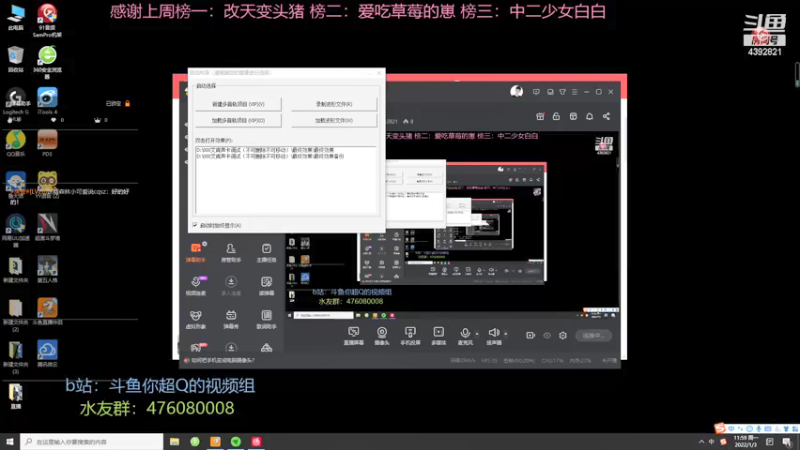Viewport: 800px width, 450px height.
Task: Click the new multitrack project (VIP) button
Action: click(x=238, y=104)
